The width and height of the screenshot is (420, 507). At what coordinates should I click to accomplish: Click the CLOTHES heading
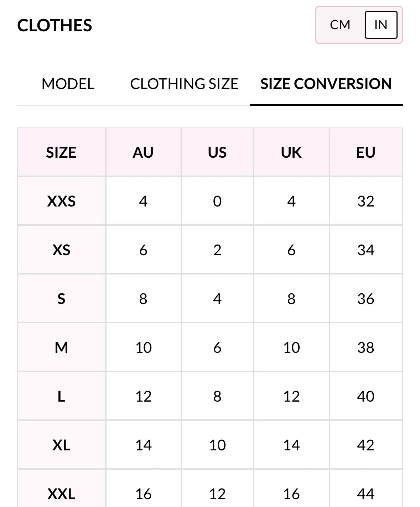[x=55, y=26]
